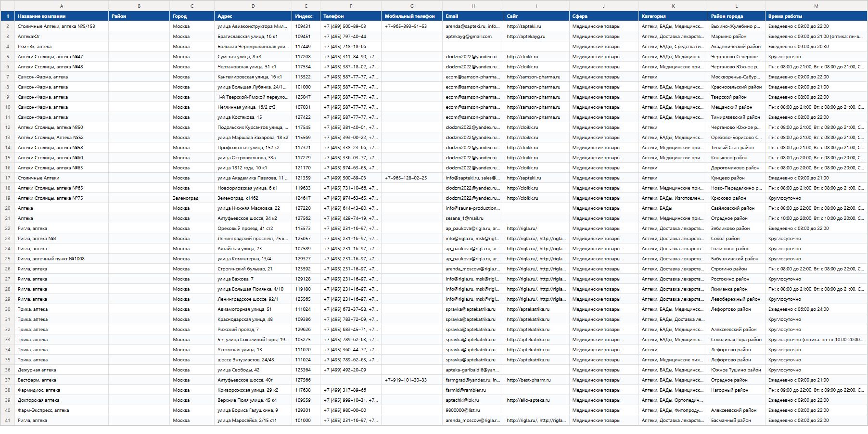Screen dimensions: 868x434
Task: Select postal index cell 124617
Action: 306,198
